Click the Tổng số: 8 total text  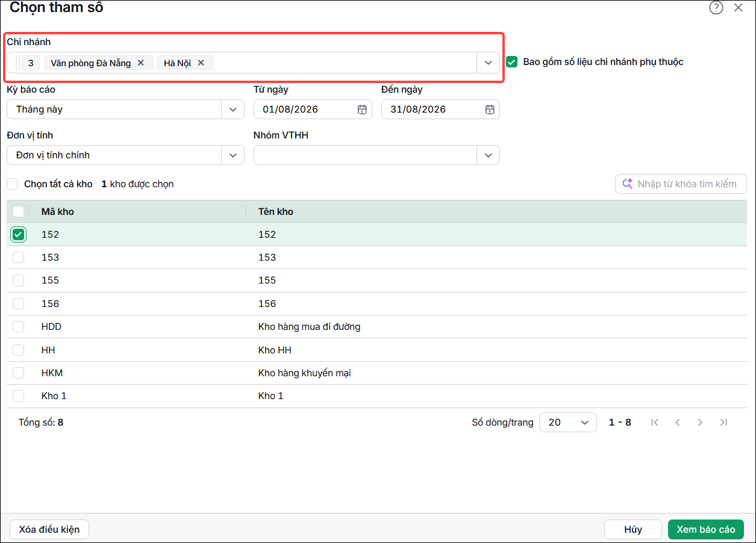pyautogui.click(x=41, y=423)
